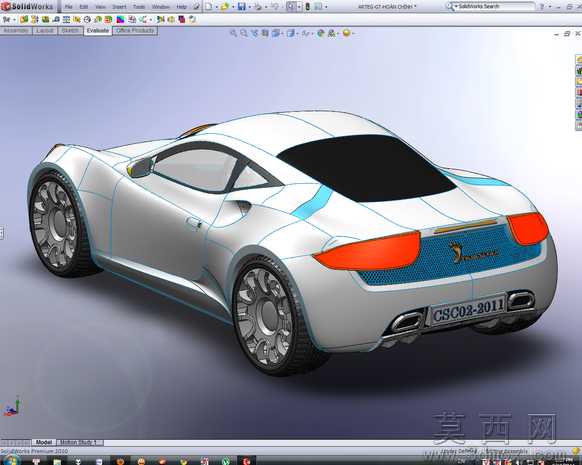Open the top task pane tab icon
Screen dimensions: 582x465
(x=579, y=59)
